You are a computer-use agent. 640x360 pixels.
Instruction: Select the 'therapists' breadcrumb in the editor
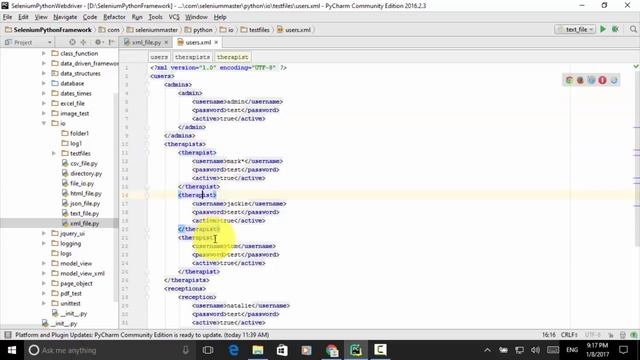192,57
